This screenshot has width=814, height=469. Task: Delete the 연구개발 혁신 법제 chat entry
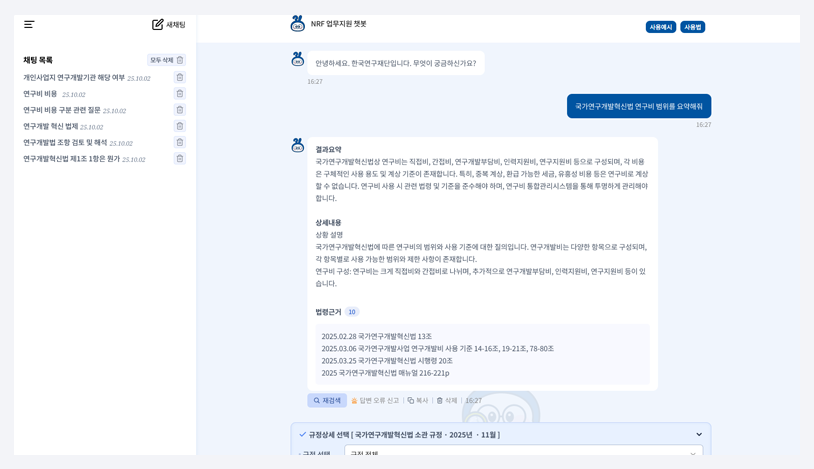coord(180,126)
